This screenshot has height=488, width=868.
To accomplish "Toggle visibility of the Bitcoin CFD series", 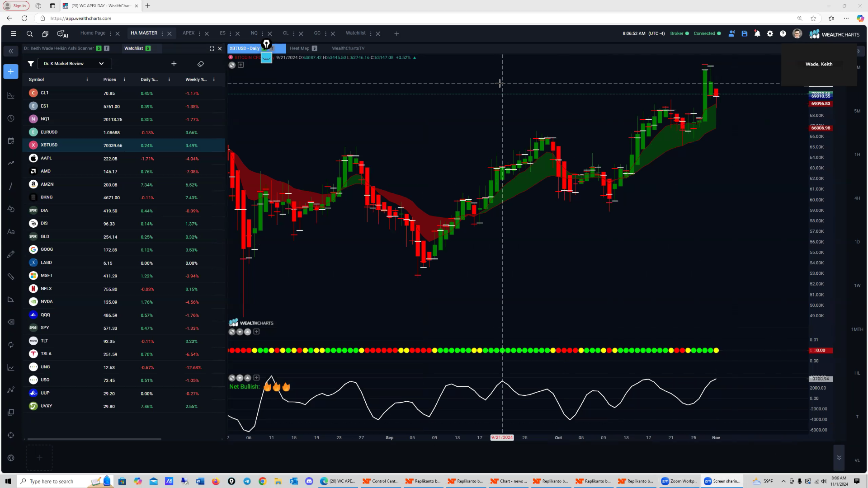I will (232, 65).
